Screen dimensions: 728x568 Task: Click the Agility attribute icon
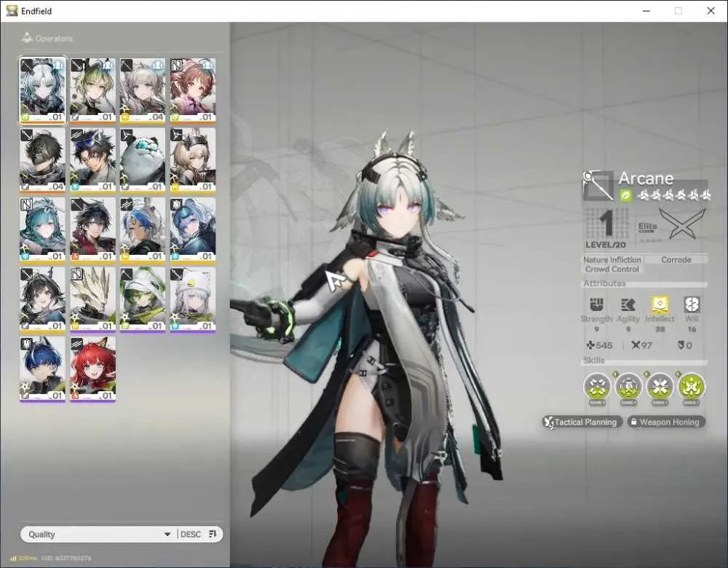628,304
